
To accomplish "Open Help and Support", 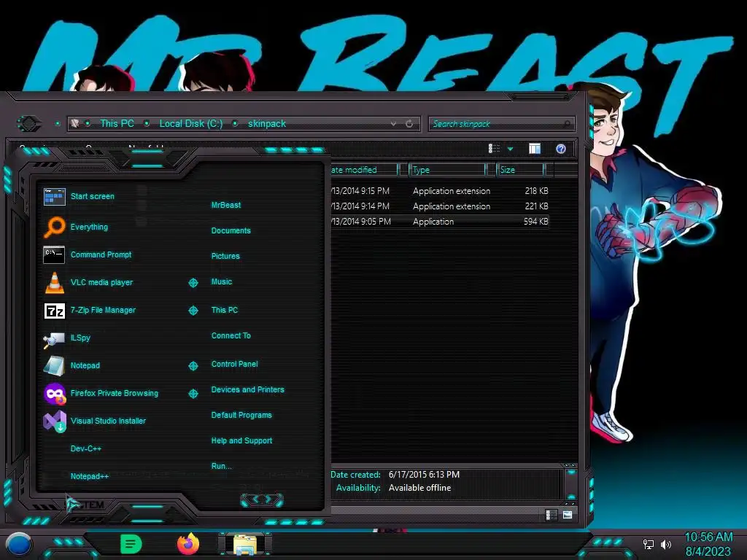I will pyautogui.click(x=241, y=441).
